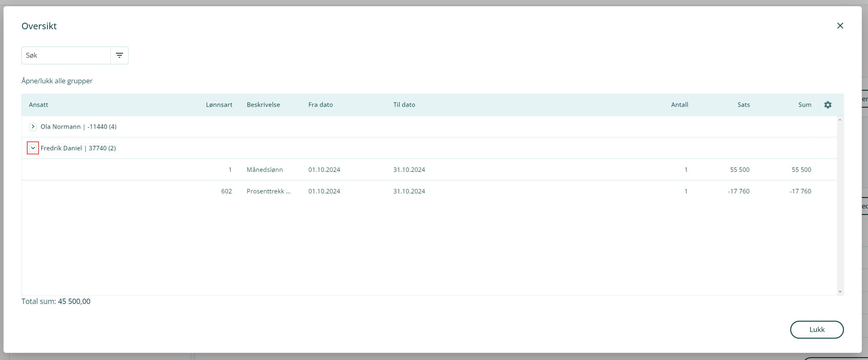Sort by Lønnsart column header
The height and width of the screenshot is (360, 868).
tap(219, 105)
